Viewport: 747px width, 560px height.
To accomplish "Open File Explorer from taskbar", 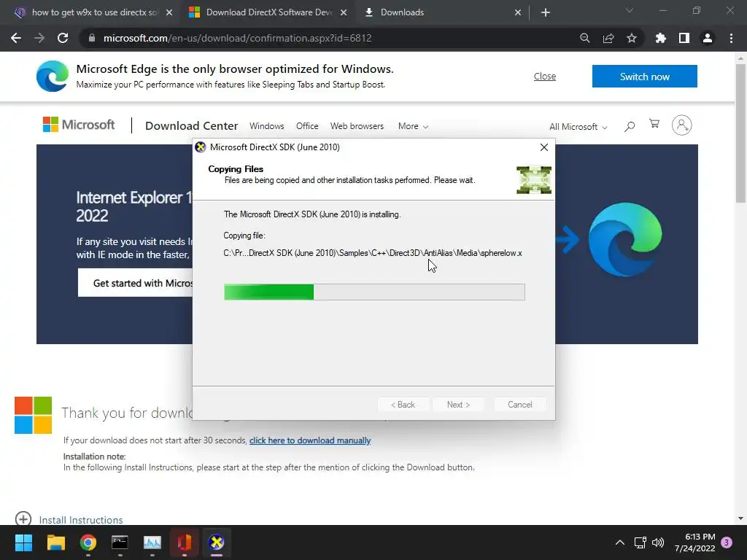I will [x=55, y=542].
